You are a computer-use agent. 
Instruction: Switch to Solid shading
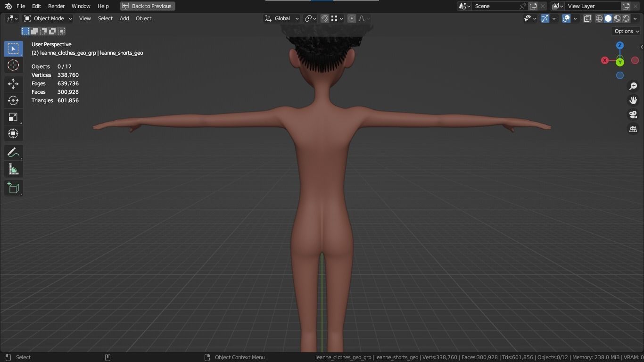[x=608, y=18]
